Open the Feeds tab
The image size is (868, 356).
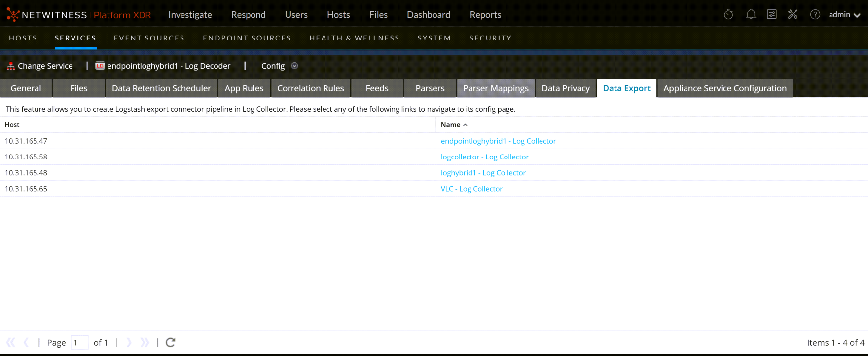click(x=377, y=88)
